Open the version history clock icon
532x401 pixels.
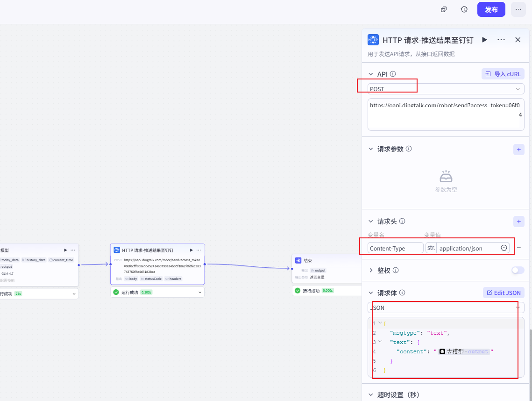tap(464, 9)
